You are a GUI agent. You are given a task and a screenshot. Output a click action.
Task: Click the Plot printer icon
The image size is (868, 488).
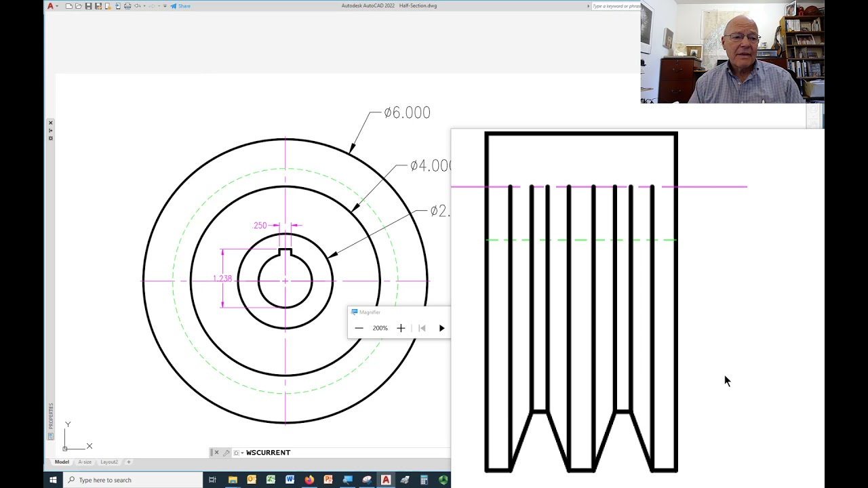pyautogui.click(x=127, y=6)
